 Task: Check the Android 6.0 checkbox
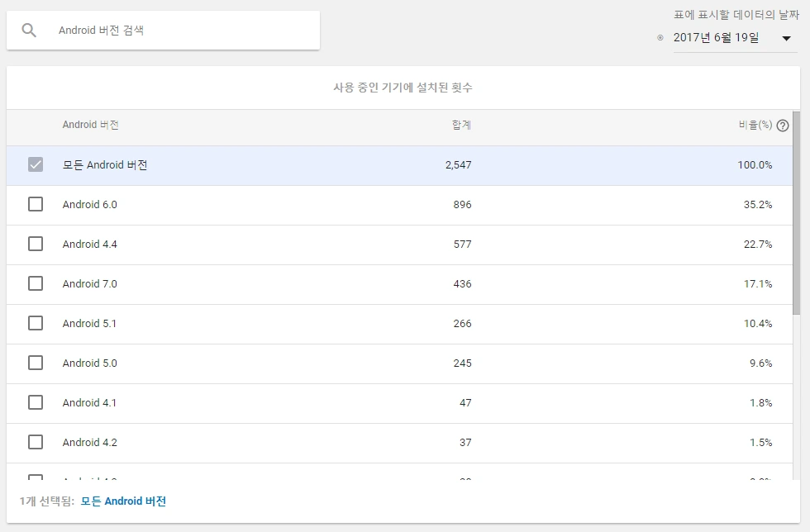coord(36,204)
